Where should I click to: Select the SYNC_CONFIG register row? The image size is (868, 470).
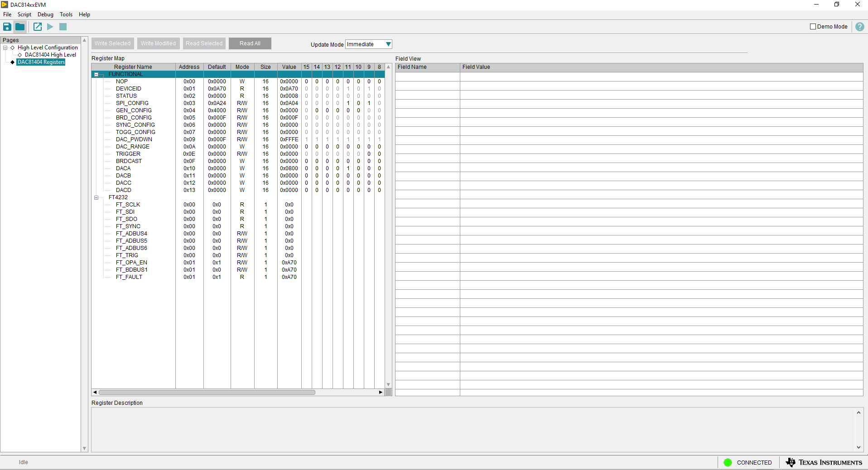coord(238,125)
